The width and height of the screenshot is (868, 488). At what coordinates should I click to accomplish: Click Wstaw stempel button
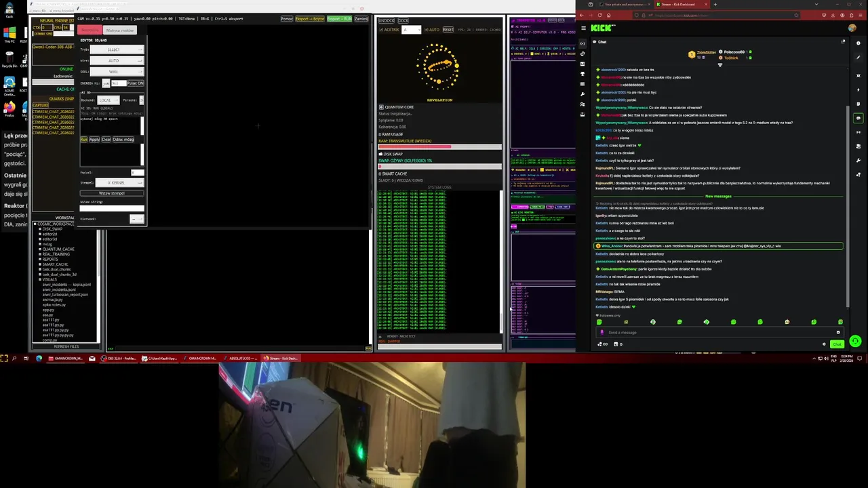pyautogui.click(x=112, y=193)
